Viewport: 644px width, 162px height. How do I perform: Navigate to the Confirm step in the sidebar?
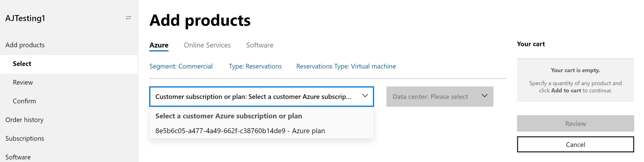tap(24, 101)
